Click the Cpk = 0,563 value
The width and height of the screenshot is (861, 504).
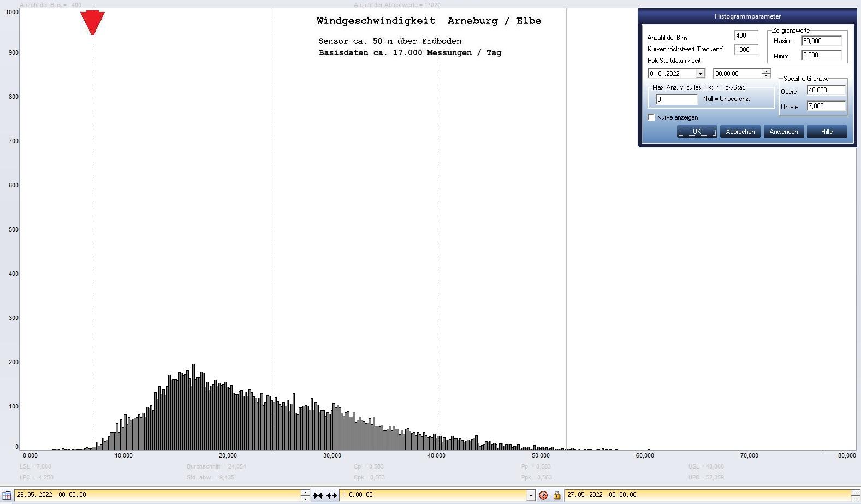click(369, 478)
